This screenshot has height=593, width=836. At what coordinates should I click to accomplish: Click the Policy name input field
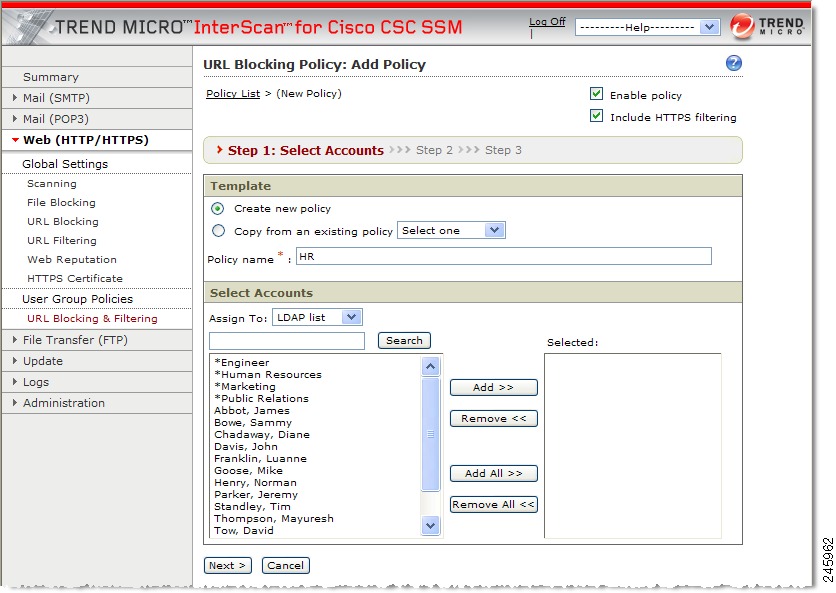(x=504, y=256)
